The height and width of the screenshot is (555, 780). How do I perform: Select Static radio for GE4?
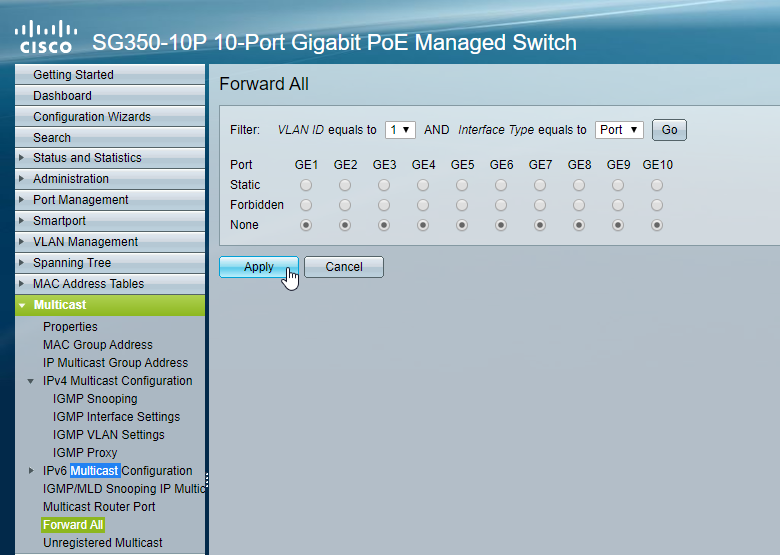click(x=423, y=185)
